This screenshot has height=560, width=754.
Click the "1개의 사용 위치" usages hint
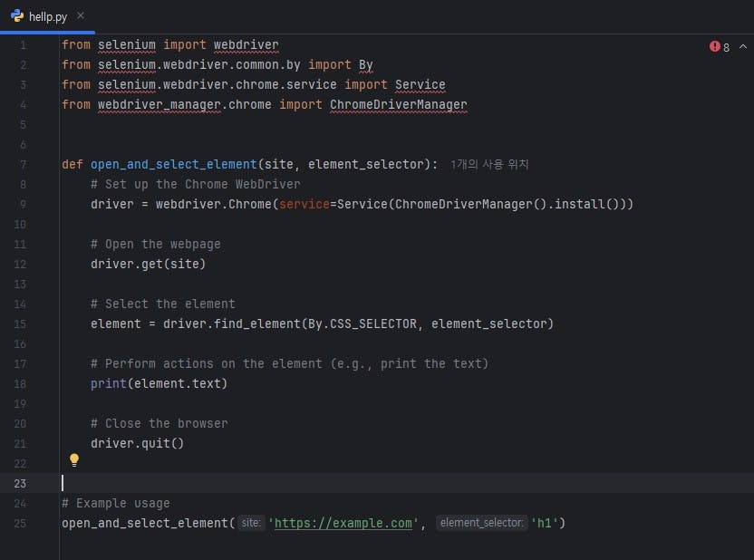(489, 164)
